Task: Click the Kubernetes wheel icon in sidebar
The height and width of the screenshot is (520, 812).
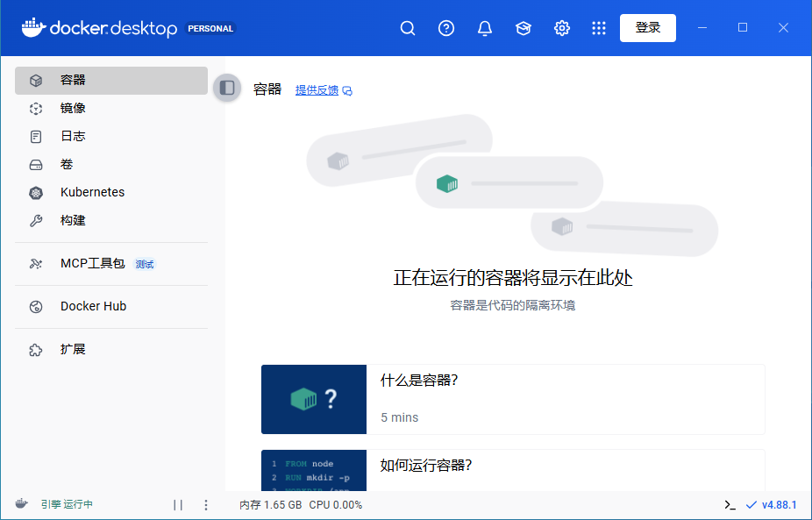Action: click(36, 193)
